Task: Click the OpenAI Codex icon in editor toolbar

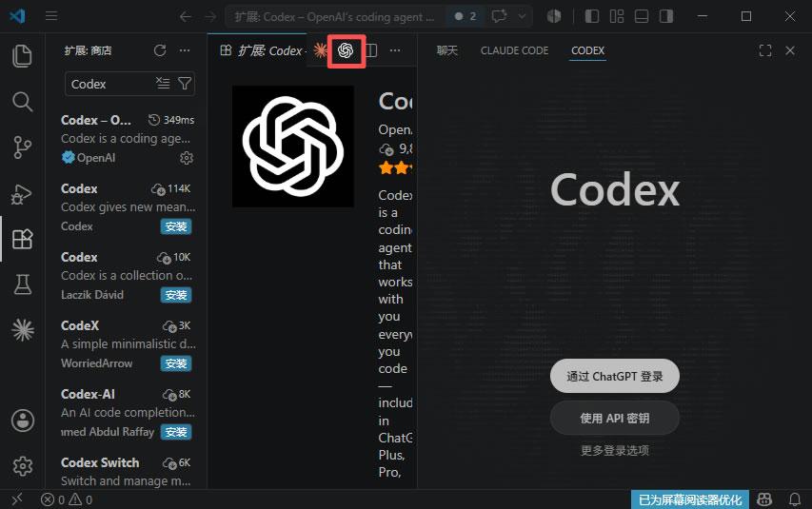Action: coord(346,50)
